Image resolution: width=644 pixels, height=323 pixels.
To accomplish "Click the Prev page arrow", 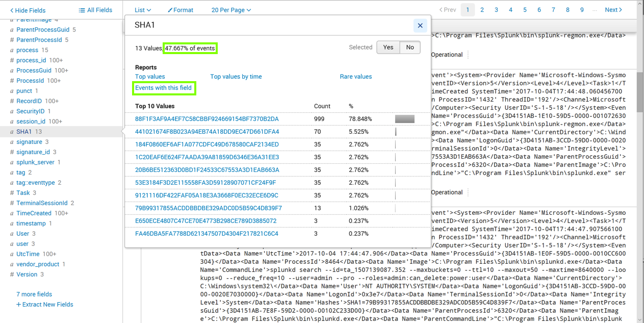I will [448, 10].
